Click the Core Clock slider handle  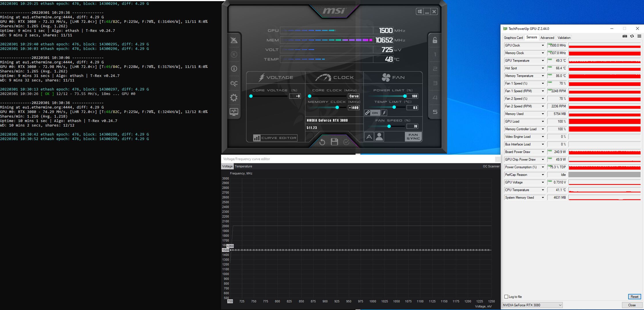tap(310, 96)
